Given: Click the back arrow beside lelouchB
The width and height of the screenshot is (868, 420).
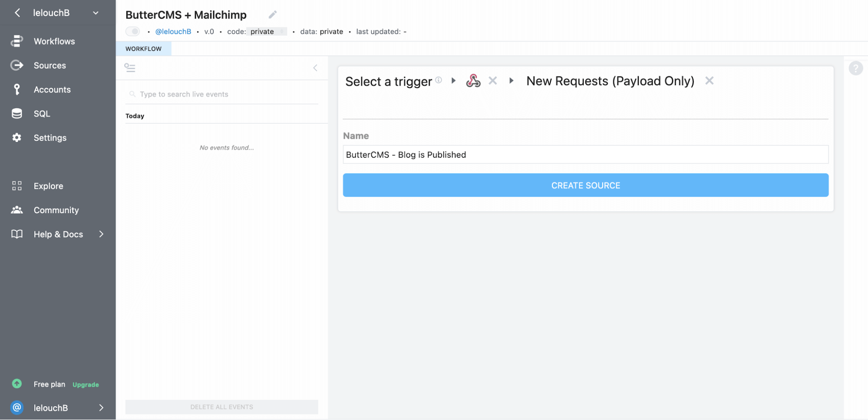Looking at the screenshot, I should pyautogui.click(x=17, y=13).
